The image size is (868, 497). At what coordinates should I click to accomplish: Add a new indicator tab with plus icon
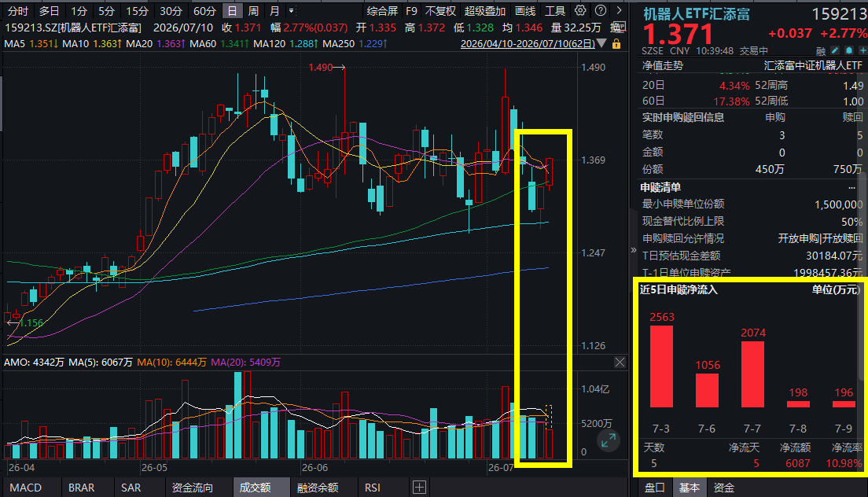(x=419, y=488)
